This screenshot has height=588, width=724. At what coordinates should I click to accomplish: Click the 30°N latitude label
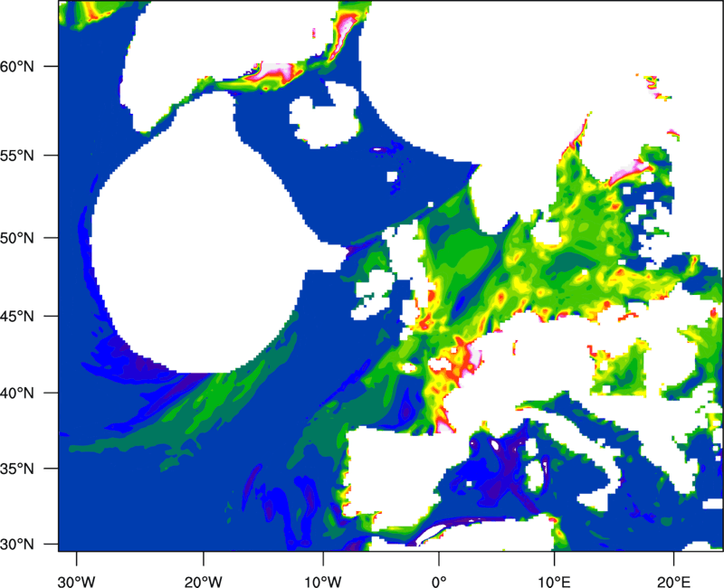coord(17,545)
